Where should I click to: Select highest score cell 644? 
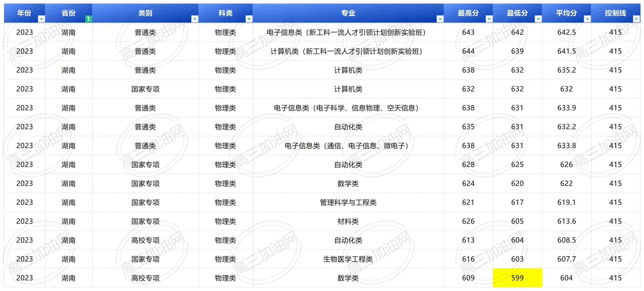(x=468, y=51)
